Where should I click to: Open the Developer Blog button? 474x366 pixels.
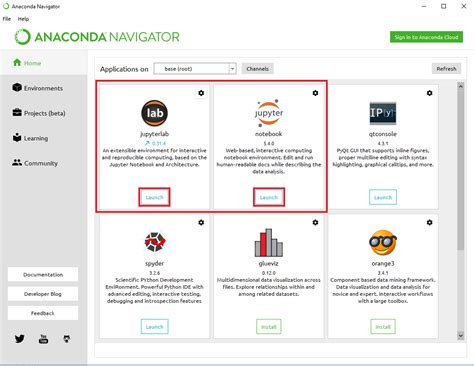click(x=43, y=294)
